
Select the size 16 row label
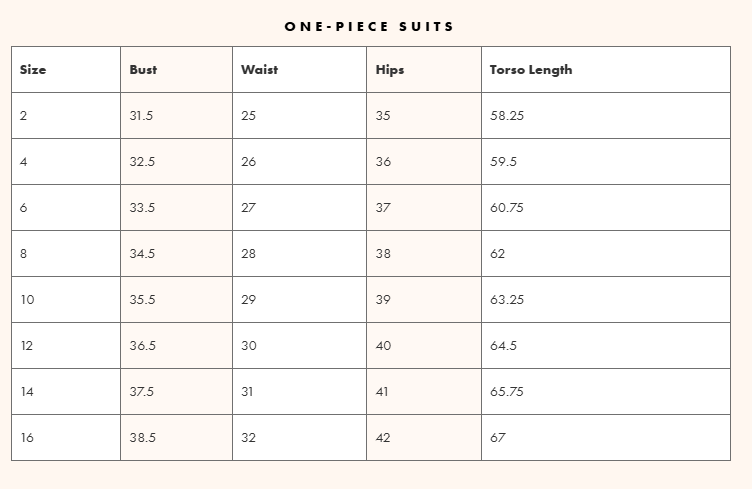coord(27,438)
